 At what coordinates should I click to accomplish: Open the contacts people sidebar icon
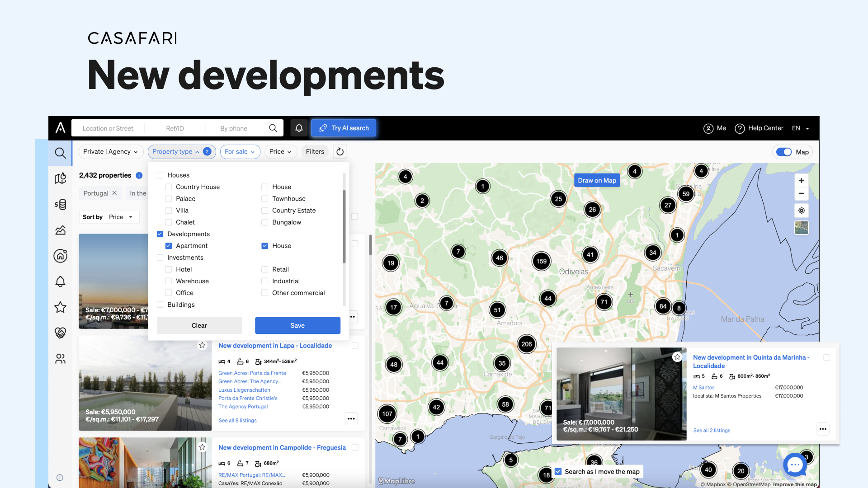(x=61, y=359)
